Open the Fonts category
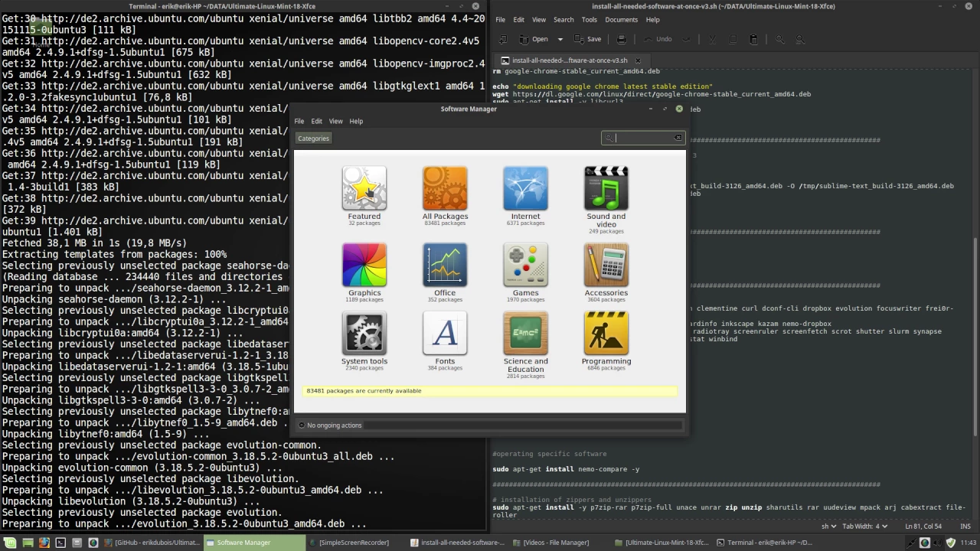 coord(445,341)
